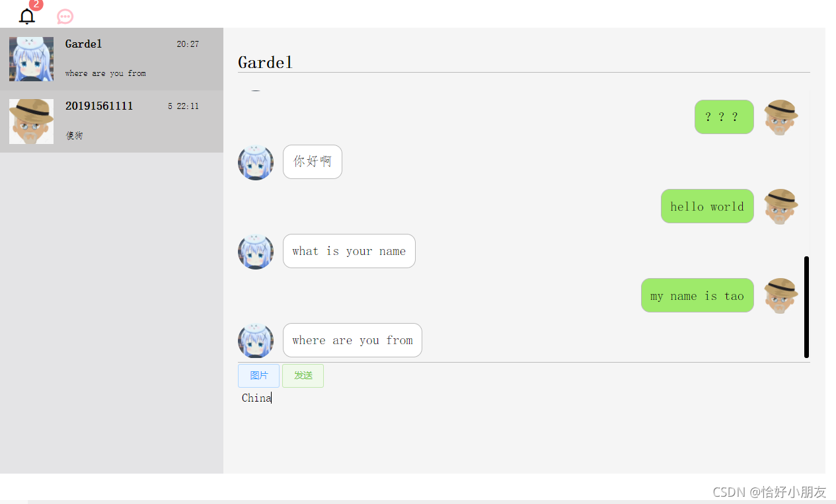Select the hat man avatar for 20191561111
This screenshot has height=504, width=836.
coord(31,122)
